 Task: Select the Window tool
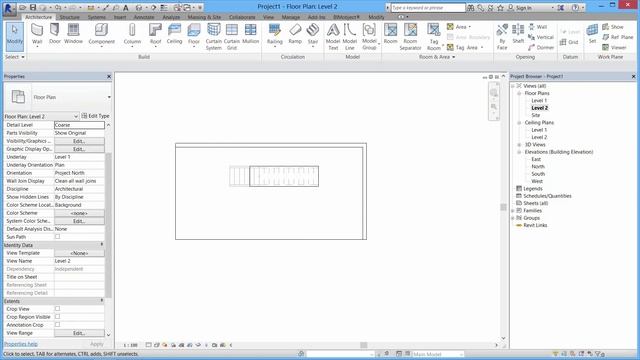[73, 33]
